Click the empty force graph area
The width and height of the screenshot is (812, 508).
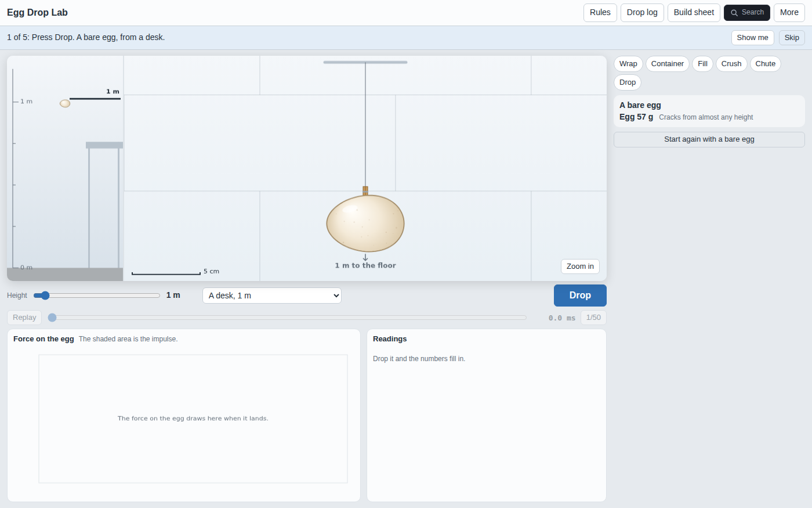(x=193, y=419)
